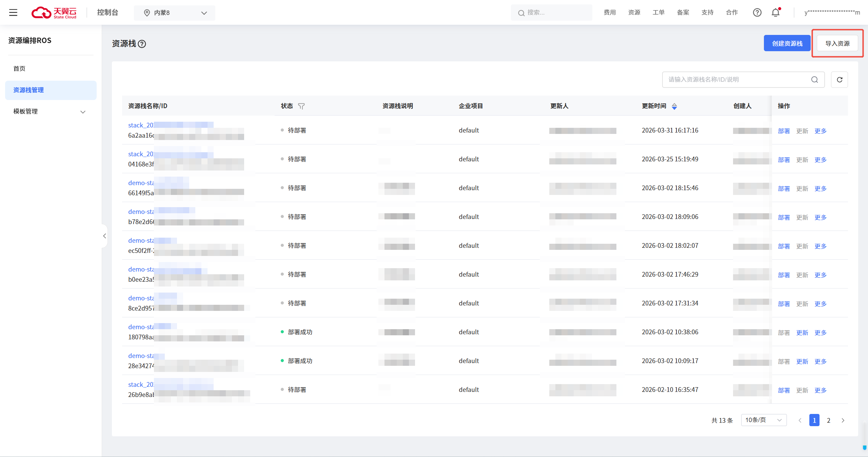Open the 费用 top menu

click(x=609, y=13)
